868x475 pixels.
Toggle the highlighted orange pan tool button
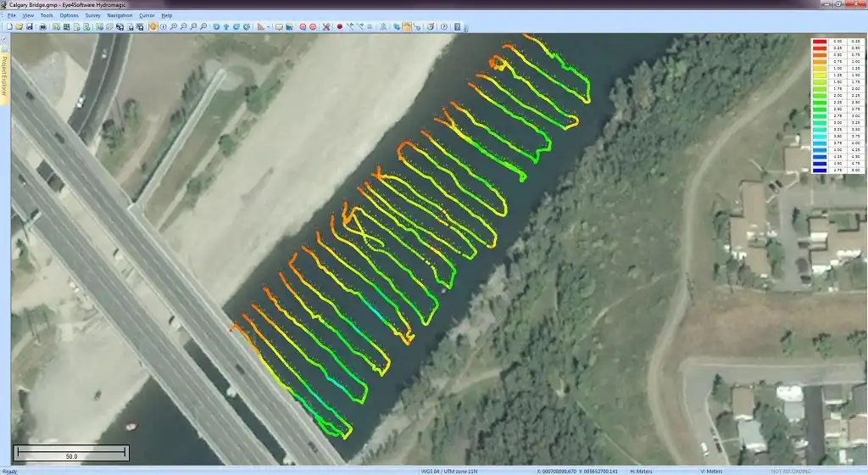coord(153,26)
